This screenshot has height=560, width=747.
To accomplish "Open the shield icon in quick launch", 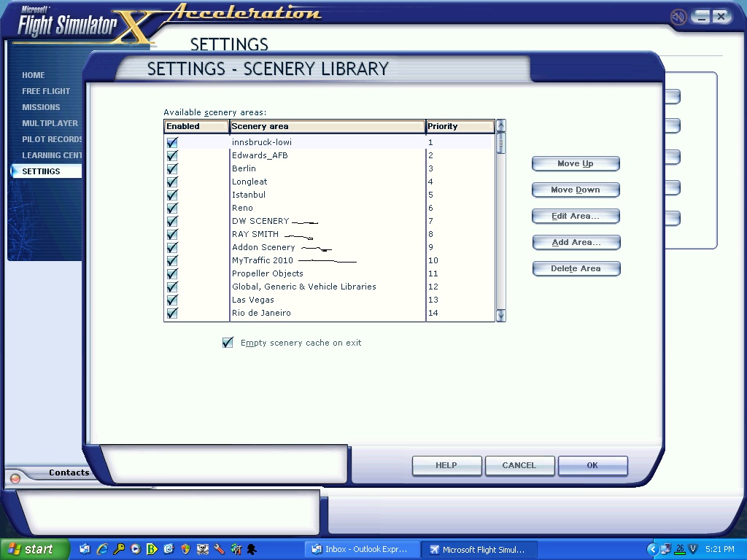I will [x=185, y=549].
